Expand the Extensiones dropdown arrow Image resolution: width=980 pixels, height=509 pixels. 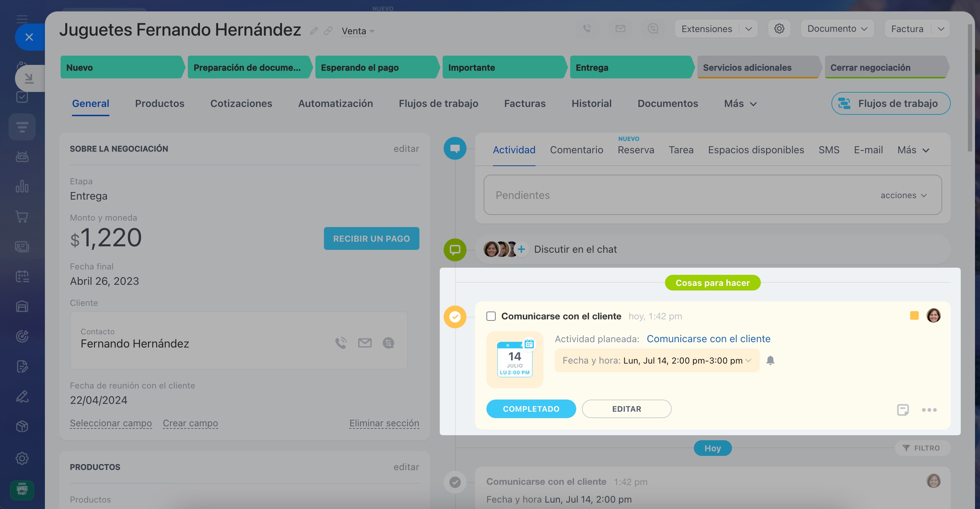pos(748,29)
